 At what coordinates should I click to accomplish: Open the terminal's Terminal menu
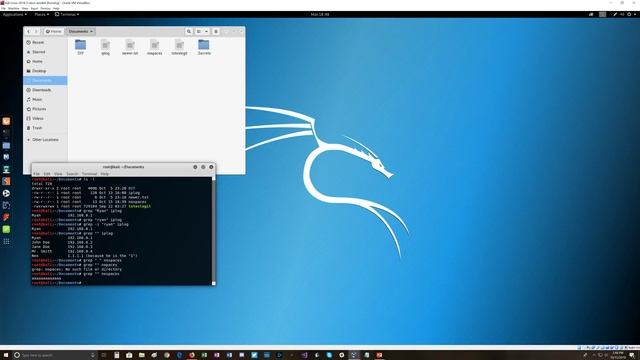pos(89,174)
